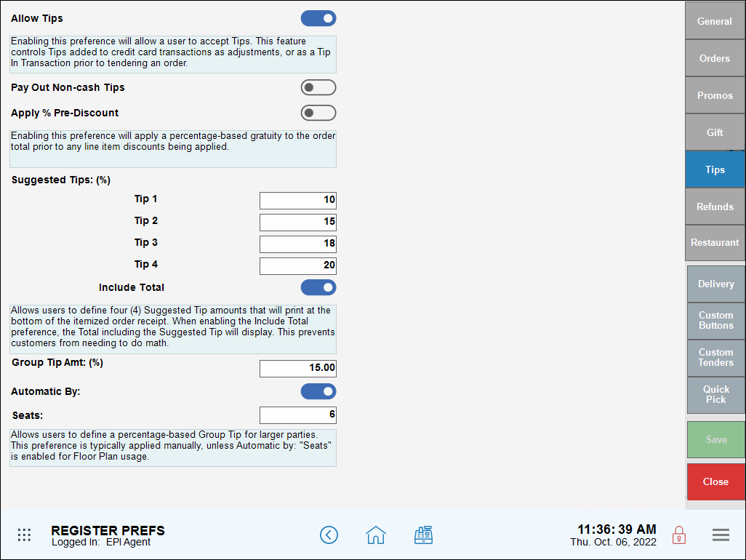Enable Pay Out Non-cash Tips
Screen dimensions: 746x560
pyautogui.click(x=318, y=87)
